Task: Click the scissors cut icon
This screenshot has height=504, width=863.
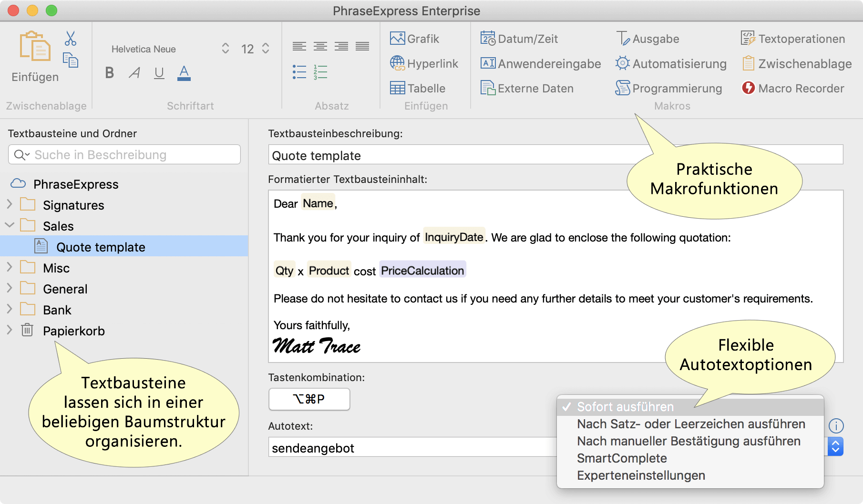Action: point(71,39)
